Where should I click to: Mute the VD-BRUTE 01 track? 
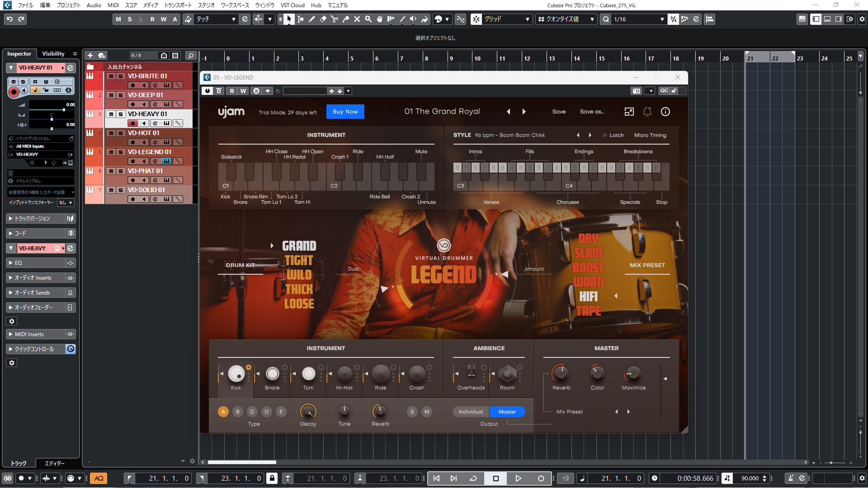coord(111,76)
